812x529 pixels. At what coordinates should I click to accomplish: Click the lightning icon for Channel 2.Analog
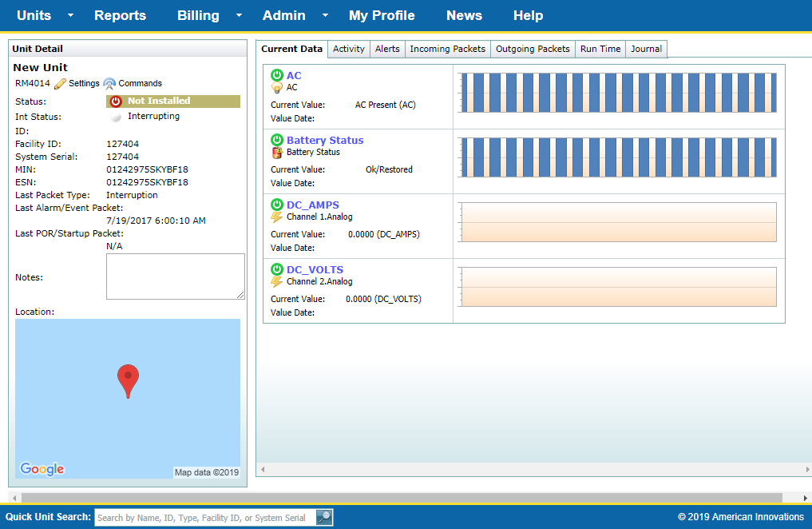click(277, 282)
